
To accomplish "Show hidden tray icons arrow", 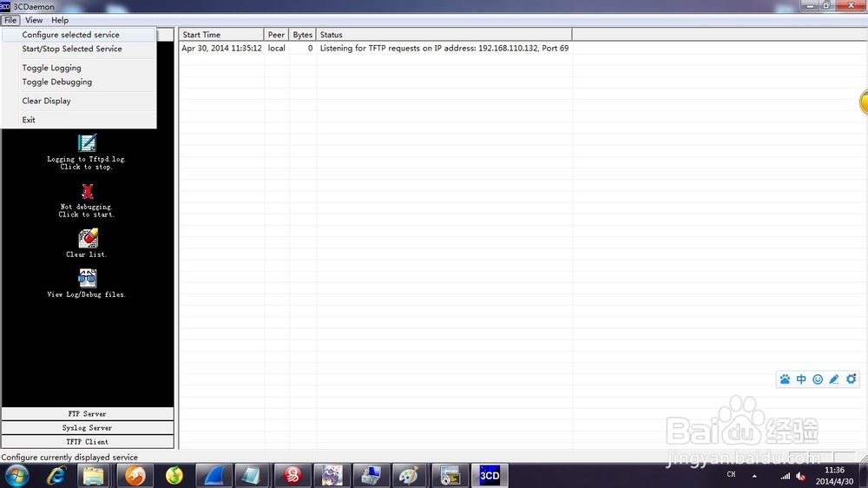I will coord(754,476).
